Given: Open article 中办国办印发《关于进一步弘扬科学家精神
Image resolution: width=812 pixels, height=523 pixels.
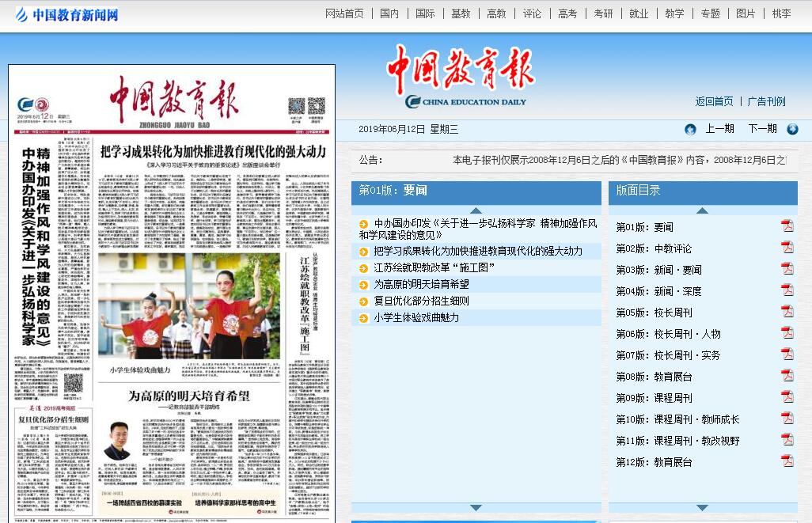Looking at the screenshot, I should 478,229.
